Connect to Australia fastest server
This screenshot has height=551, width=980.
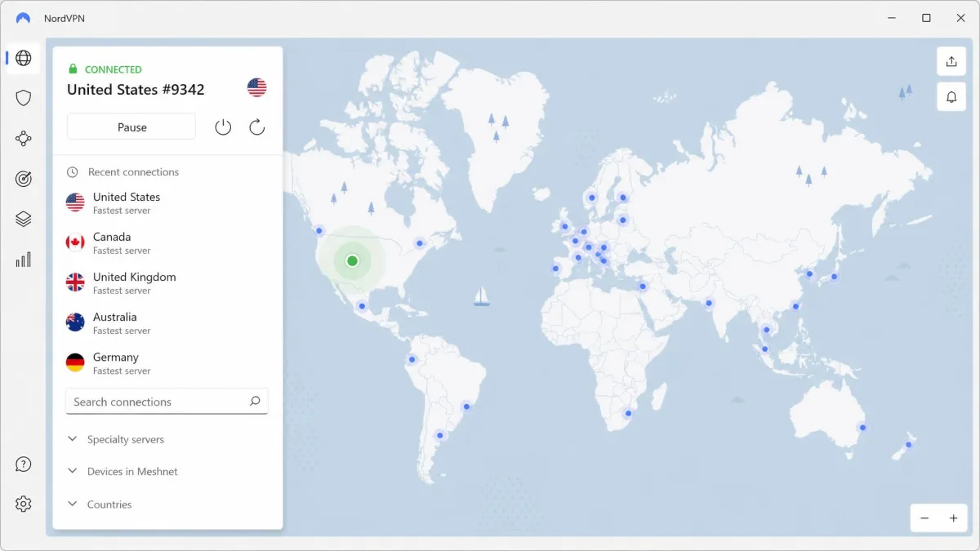[167, 322]
